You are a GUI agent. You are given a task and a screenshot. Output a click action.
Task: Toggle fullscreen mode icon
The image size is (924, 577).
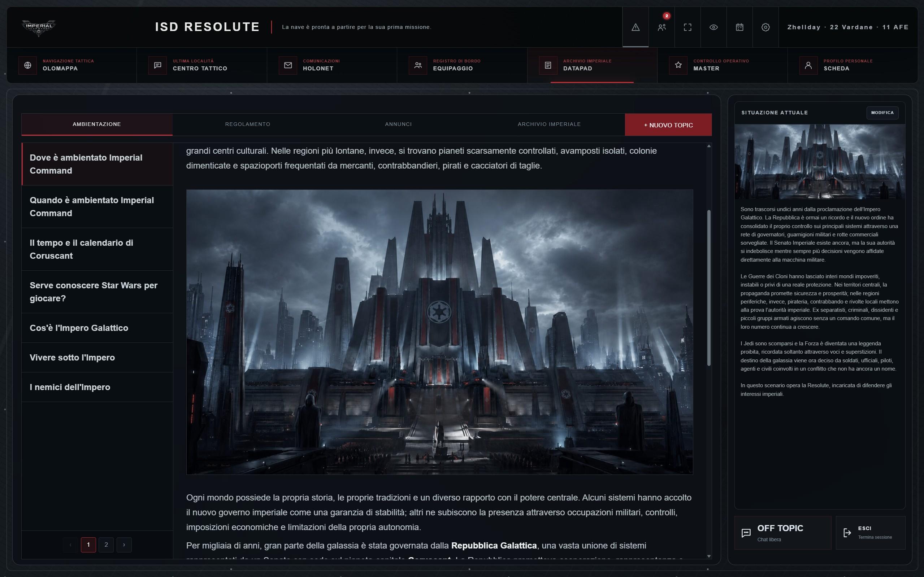point(687,27)
